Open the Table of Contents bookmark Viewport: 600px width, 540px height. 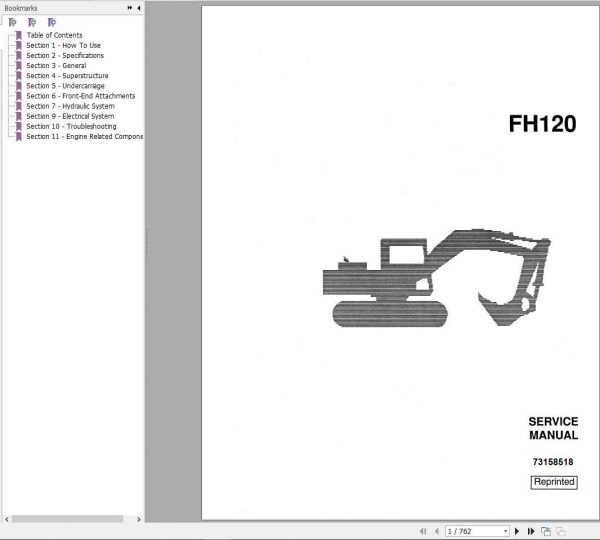click(54, 35)
